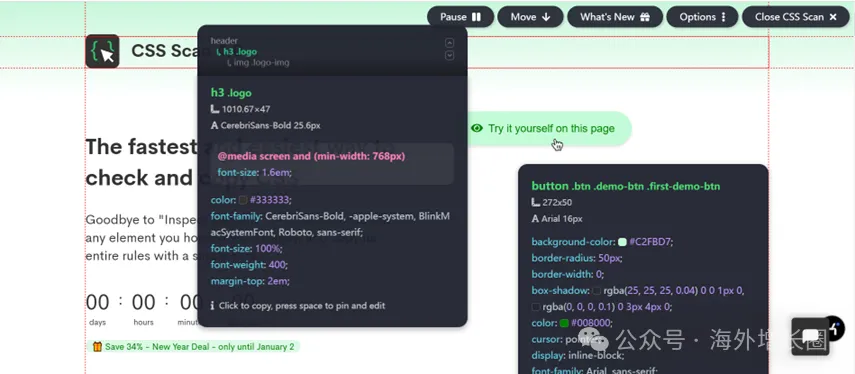Click the dimensions icon beside 1010.67×47
Viewport: 855px width, 374px height.
tap(215, 109)
